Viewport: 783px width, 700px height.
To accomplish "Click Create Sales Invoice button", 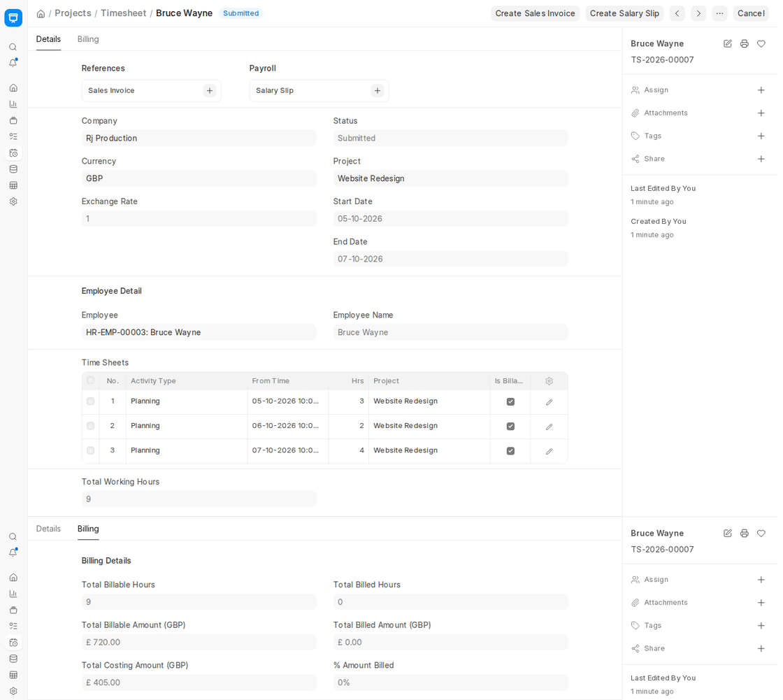I will click(535, 13).
